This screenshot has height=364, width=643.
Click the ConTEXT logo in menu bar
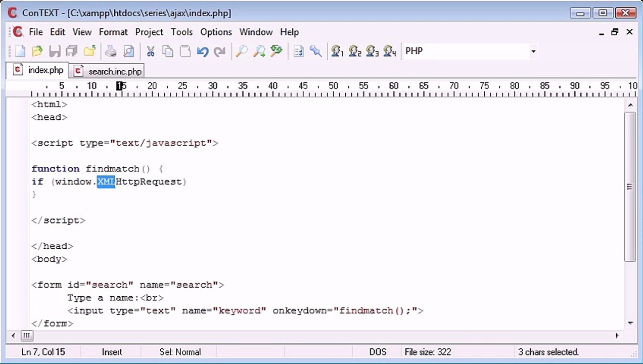click(x=18, y=32)
